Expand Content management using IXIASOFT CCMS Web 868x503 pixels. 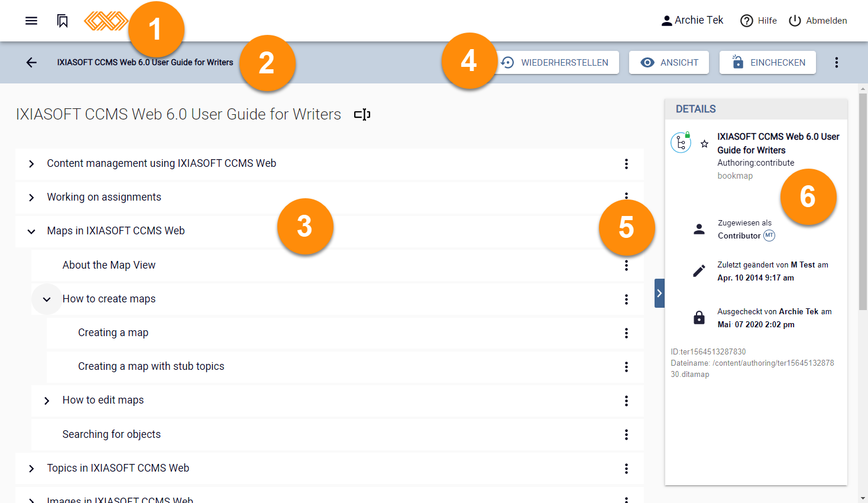(31, 164)
